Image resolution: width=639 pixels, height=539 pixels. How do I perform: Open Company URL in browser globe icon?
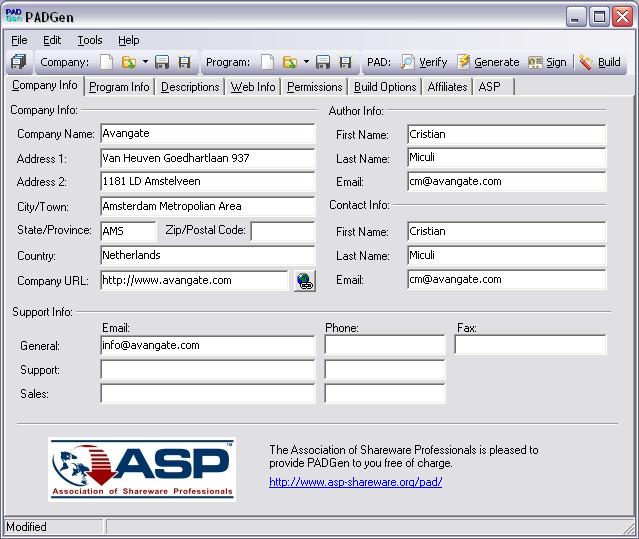(x=305, y=281)
